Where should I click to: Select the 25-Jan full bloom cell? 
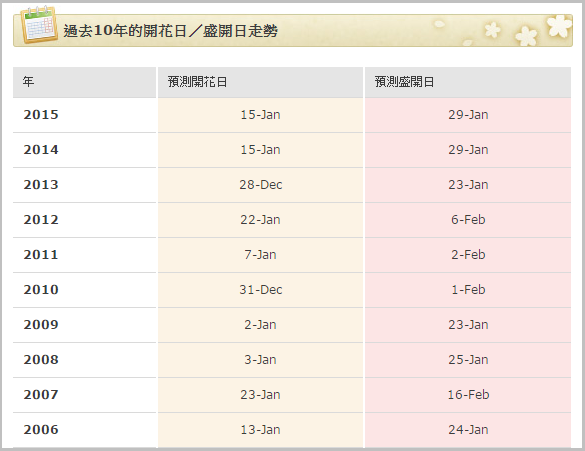pyautogui.click(x=468, y=360)
